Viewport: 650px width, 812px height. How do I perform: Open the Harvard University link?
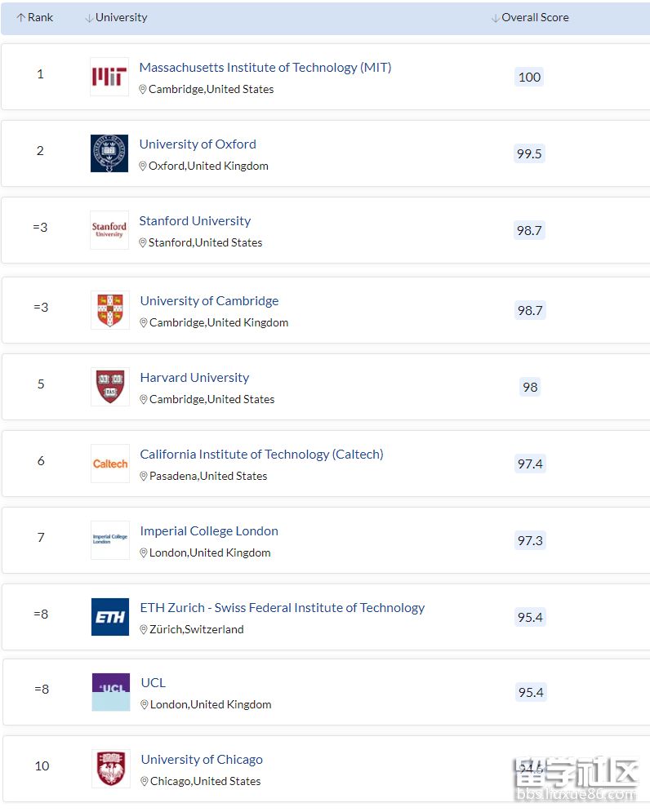[x=194, y=378]
